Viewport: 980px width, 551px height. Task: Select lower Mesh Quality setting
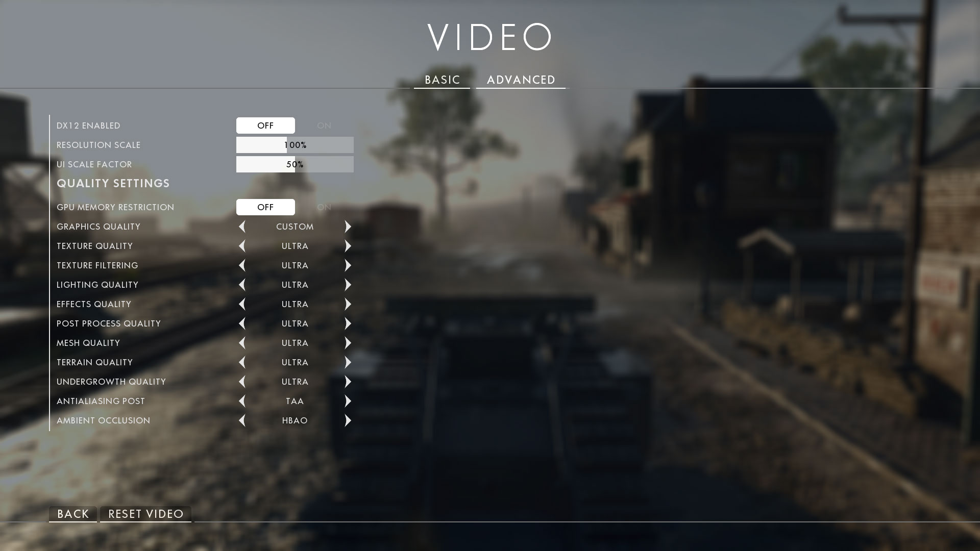241,342
